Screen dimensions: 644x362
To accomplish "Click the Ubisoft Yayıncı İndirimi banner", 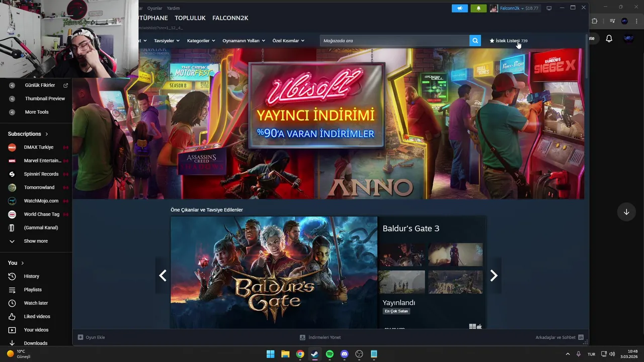I will tap(328, 124).
